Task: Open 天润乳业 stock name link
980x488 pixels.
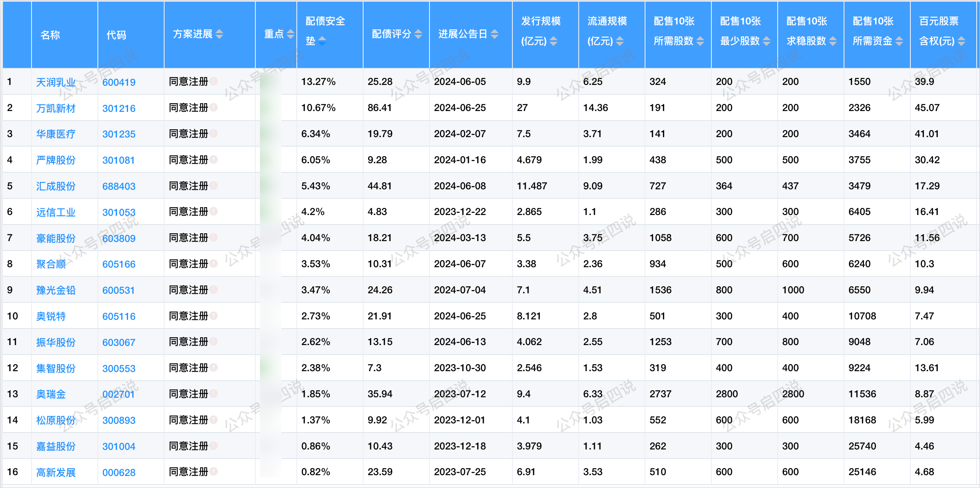Action: (x=56, y=82)
